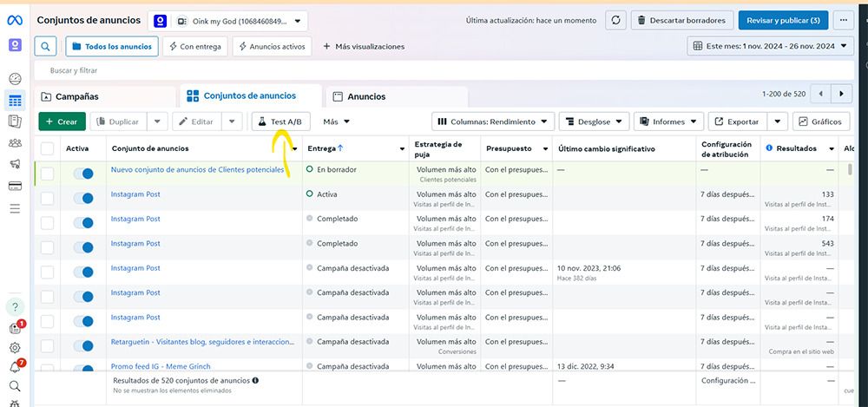The height and width of the screenshot is (407, 868).
Task: Click info icon beside Resultados de 520 conjuntos
Action: pos(255,380)
